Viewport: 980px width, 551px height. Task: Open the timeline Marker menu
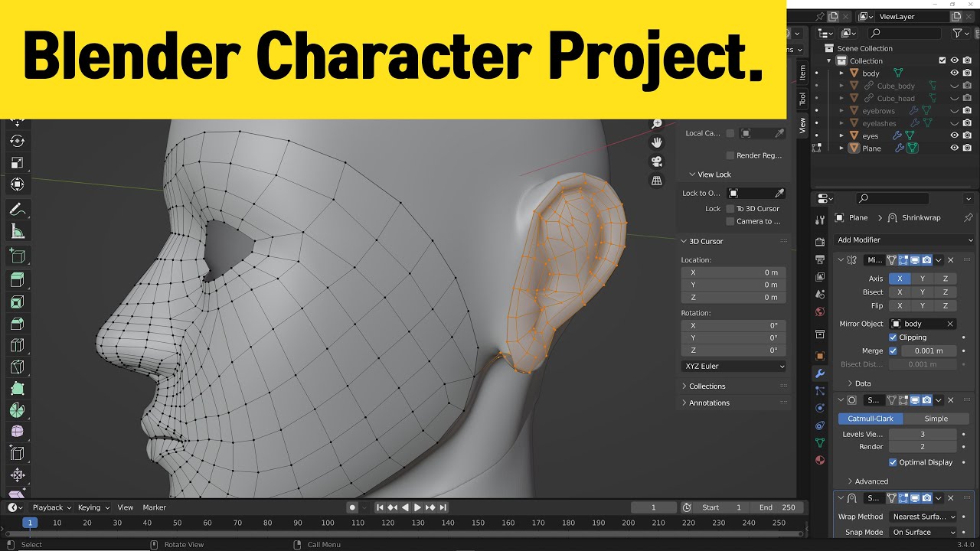(154, 507)
